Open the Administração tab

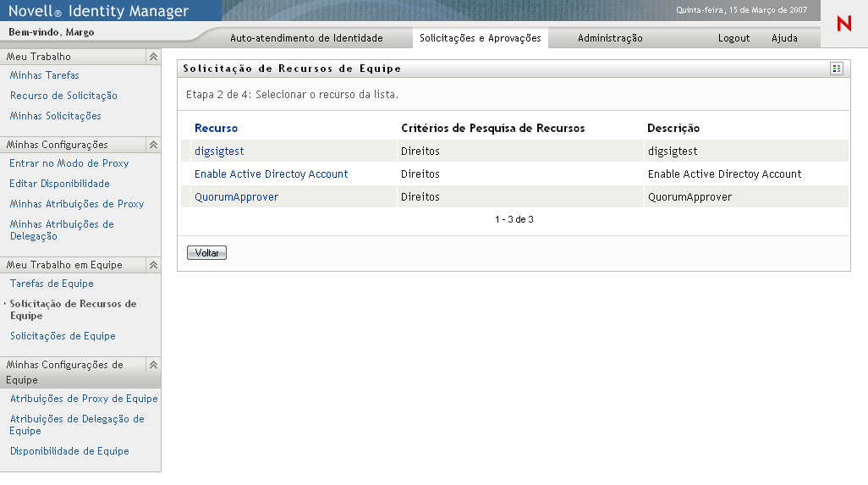[x=610, y=38]
